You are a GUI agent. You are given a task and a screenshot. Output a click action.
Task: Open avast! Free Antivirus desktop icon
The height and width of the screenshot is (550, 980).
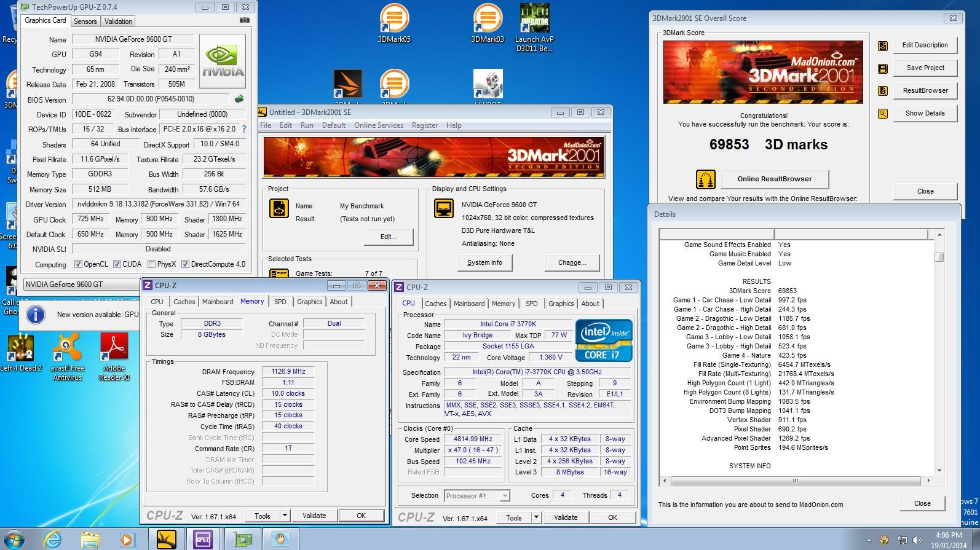tap(67, 356)
